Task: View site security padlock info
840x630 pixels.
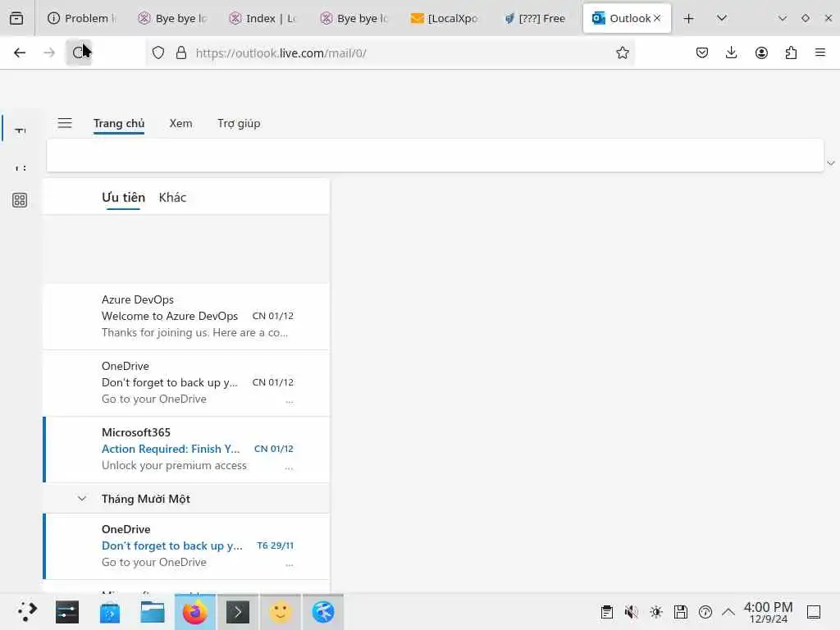Action: (181, 52)
